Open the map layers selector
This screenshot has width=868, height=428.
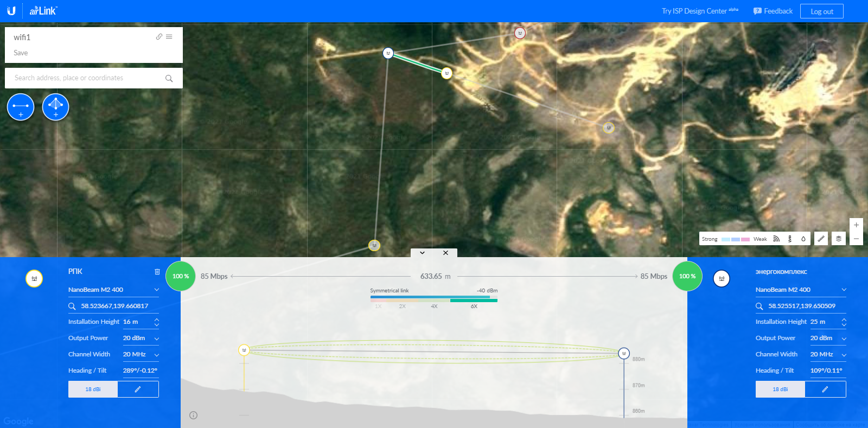click(839, 239)
